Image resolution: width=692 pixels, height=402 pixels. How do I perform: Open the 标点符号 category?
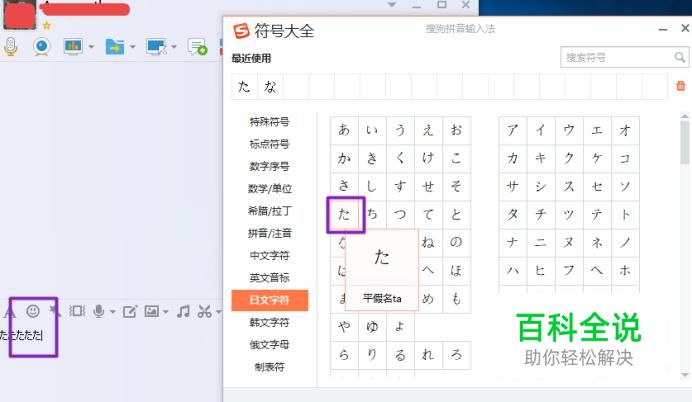click(x=269, y=144)
